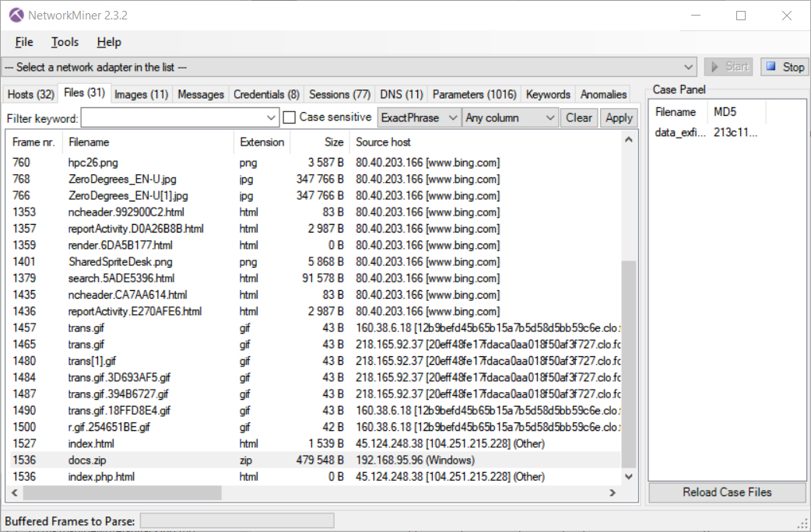
Task: Sort by the Size column header
Action: coord(320,142)
